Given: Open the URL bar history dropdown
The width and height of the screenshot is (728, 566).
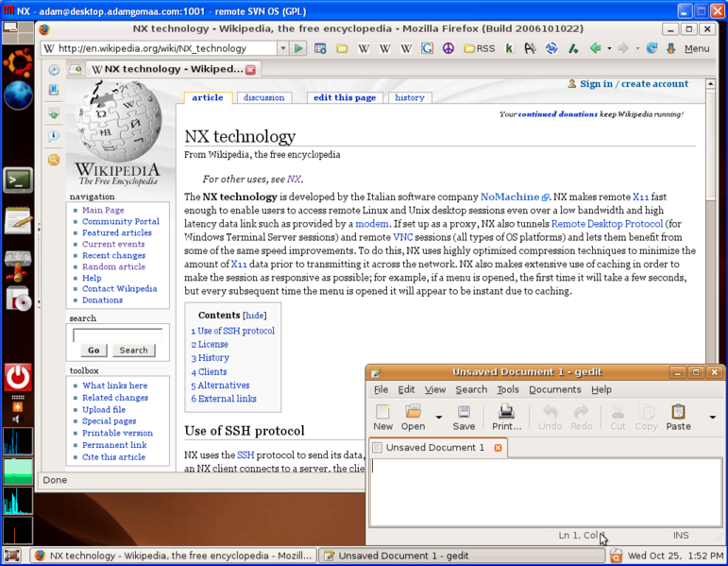Looking at the screenshot, I should [x=282, y=48].
